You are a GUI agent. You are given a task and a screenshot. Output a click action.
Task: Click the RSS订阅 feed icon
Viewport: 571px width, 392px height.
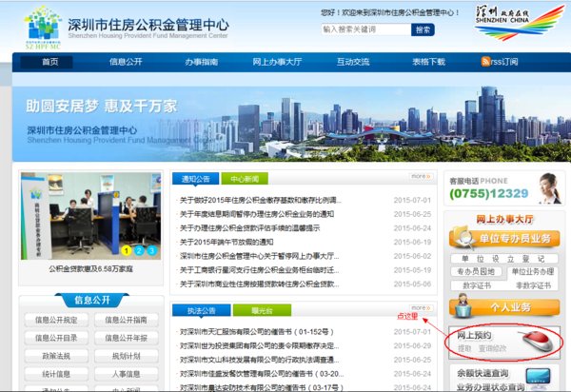[485, 61]
